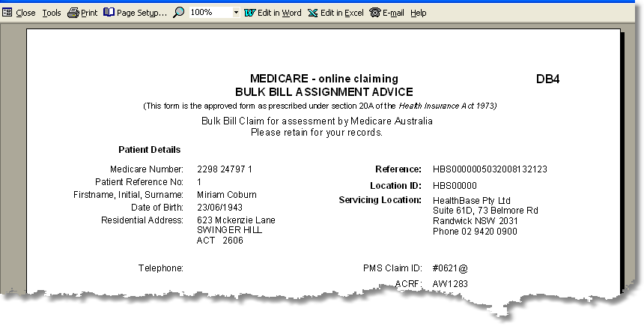Click the Excel icon for Edit in Excel

point(312,13)
